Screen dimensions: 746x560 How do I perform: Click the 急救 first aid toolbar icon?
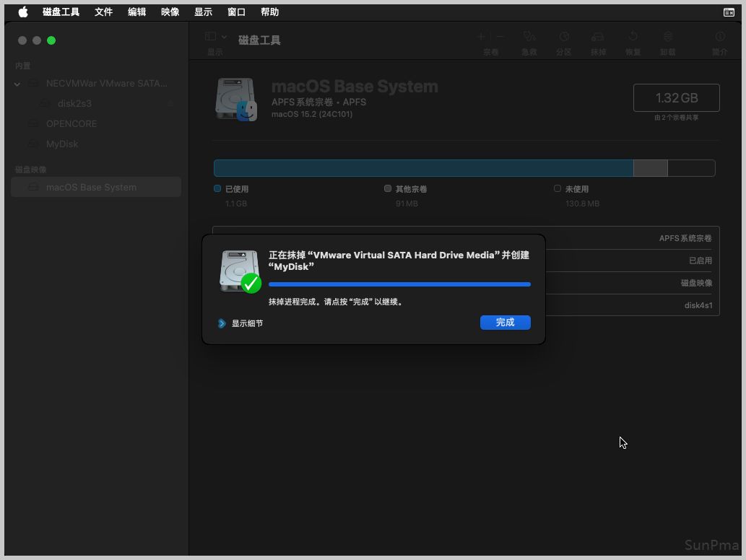tap(529, 37)
